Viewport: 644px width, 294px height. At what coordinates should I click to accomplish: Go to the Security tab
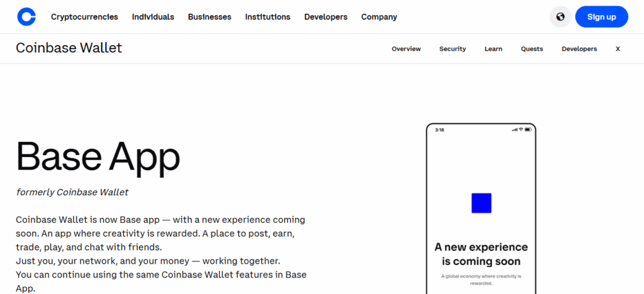(x=453, y=49)
